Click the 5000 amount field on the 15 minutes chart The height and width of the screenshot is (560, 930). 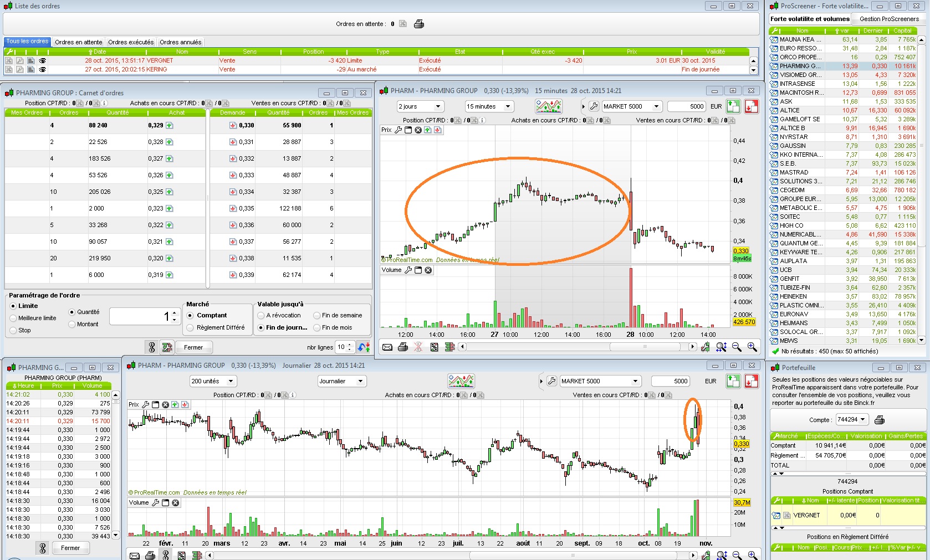[687, 106]
